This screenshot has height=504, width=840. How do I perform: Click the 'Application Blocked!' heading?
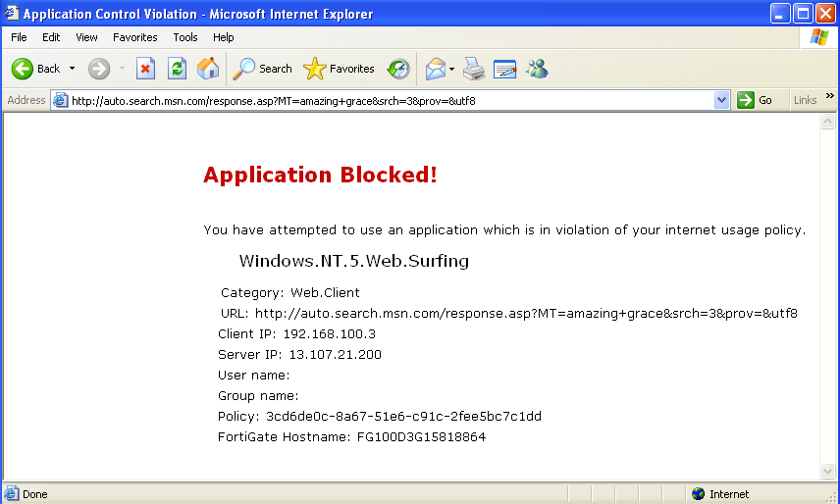coord(320,175)
